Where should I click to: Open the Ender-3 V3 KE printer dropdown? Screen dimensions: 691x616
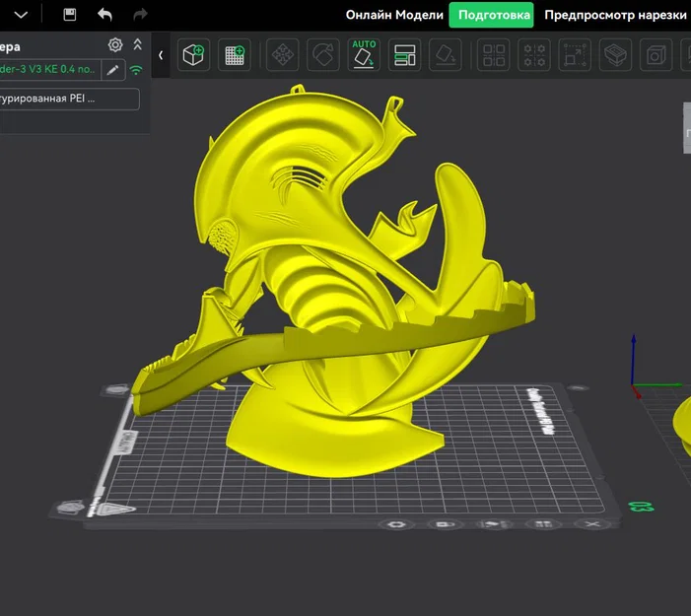[x=50, y=70]
